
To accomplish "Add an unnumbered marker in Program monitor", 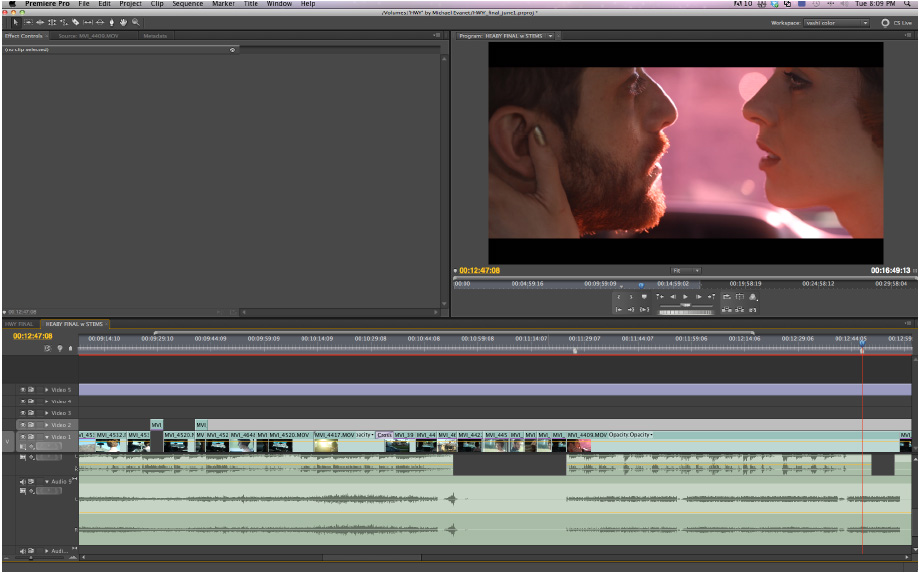I will click(x=644, y=297).
